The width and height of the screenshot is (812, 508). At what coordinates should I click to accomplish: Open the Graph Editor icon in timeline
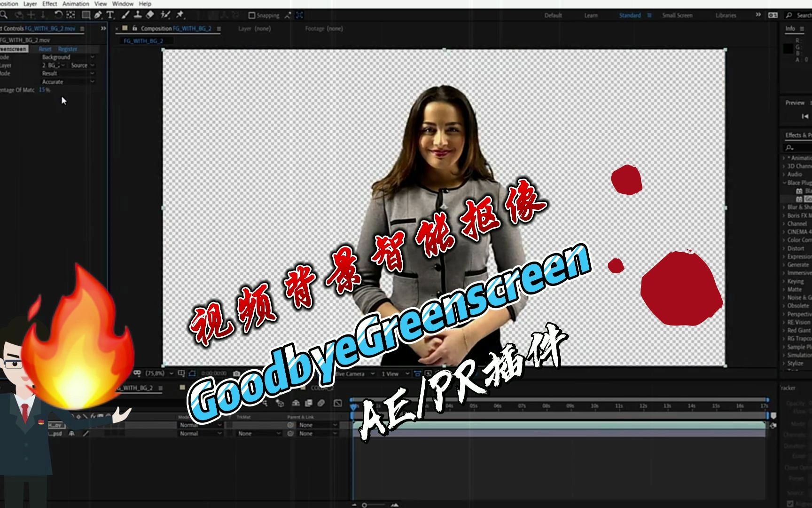(x=338, y=403)
